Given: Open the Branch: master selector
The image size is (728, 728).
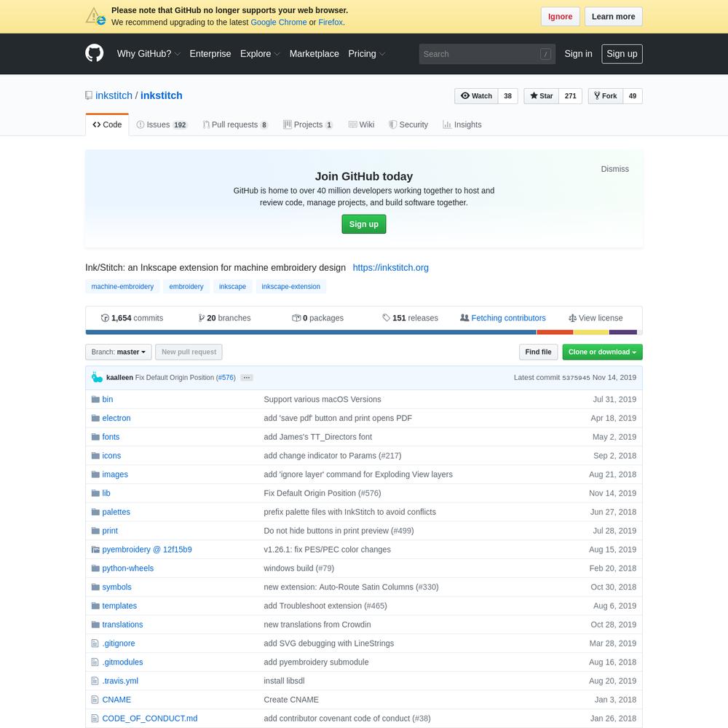Looking at the screenshot, I should (x=119, y=352).
